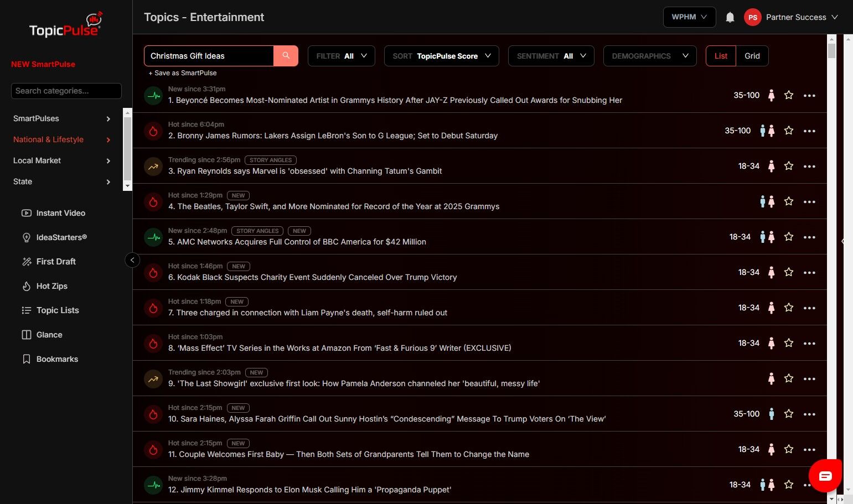Click Save as SmartPulse
Screen dimensions: 853x504
coord(183,73)
